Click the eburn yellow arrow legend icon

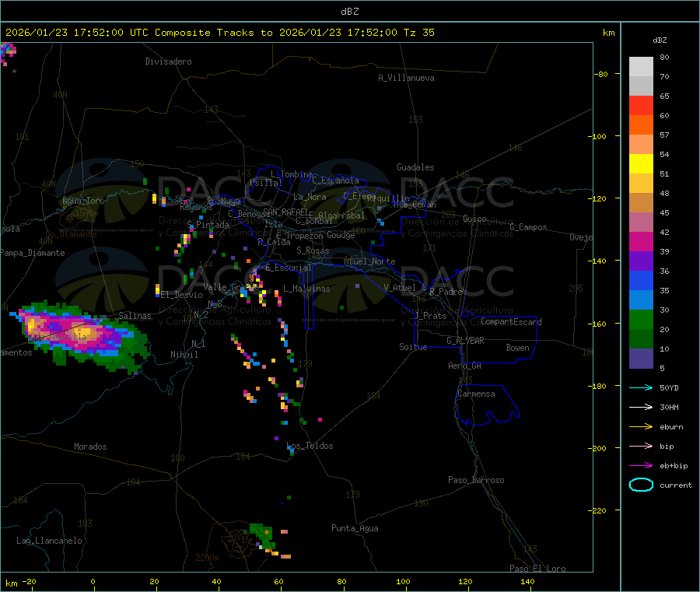(x=641, y=427)
